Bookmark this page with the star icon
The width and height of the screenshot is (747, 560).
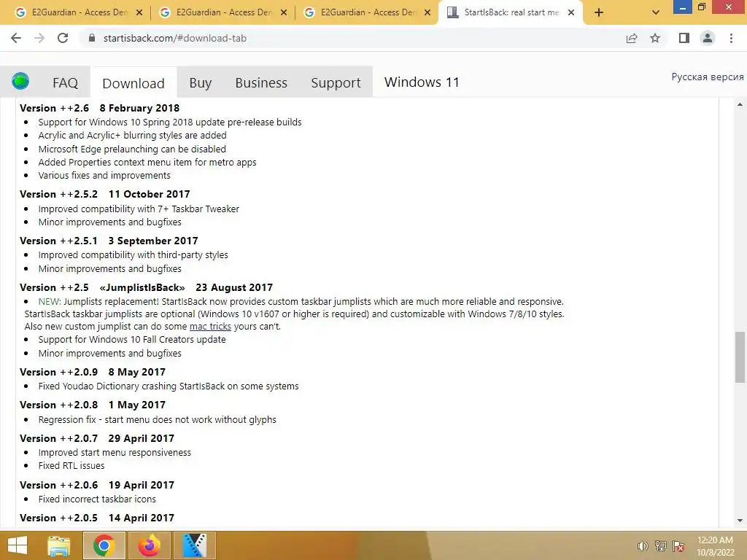pyautogui.click(x=655, y=38)
